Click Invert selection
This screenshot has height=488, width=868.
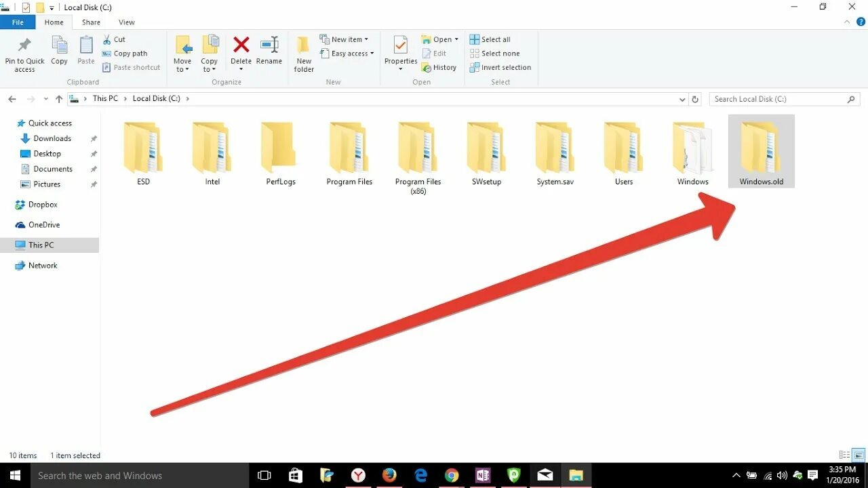click(500, 68)
